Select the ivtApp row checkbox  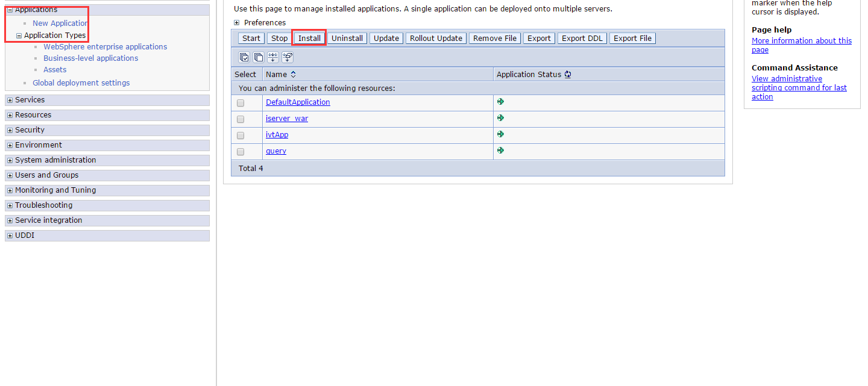point(241,135)
